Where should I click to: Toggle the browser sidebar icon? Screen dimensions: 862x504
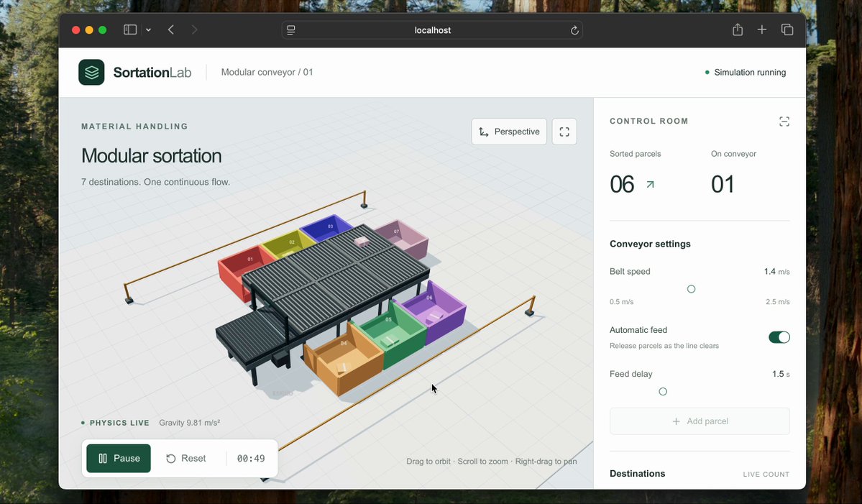[129, 29]
